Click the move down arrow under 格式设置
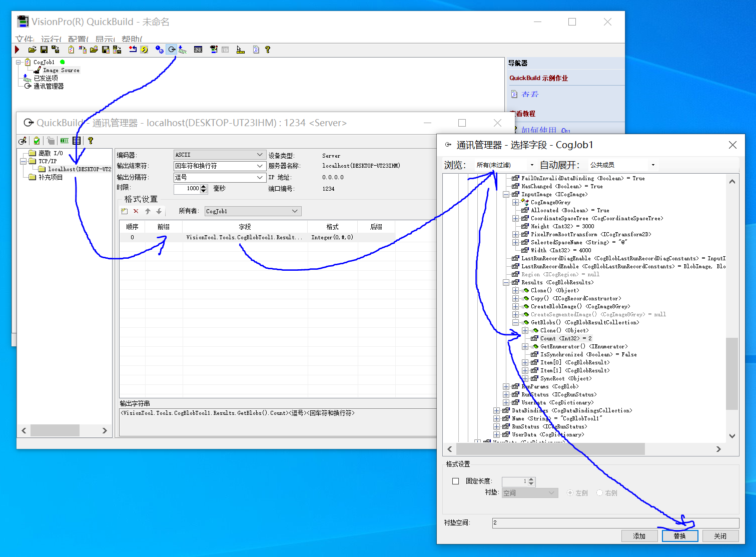This screenshot has height=557, width=756. [159, 211]
